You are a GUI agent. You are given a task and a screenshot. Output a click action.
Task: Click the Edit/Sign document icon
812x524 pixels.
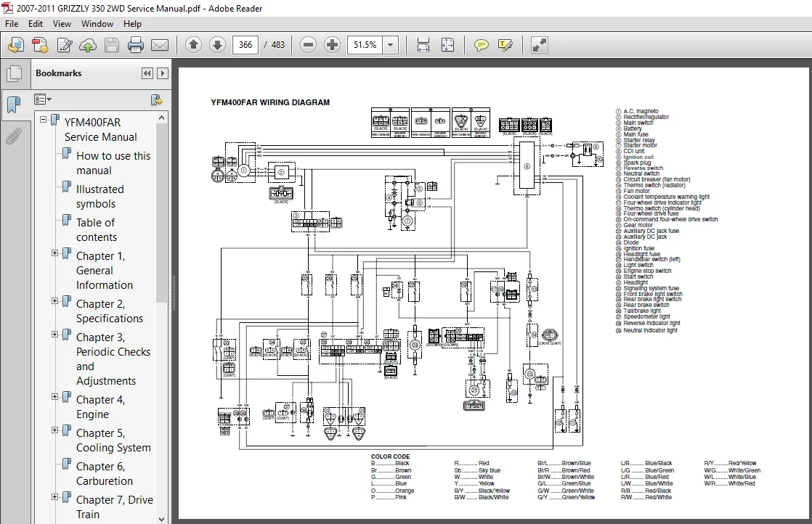coord(64,45)
